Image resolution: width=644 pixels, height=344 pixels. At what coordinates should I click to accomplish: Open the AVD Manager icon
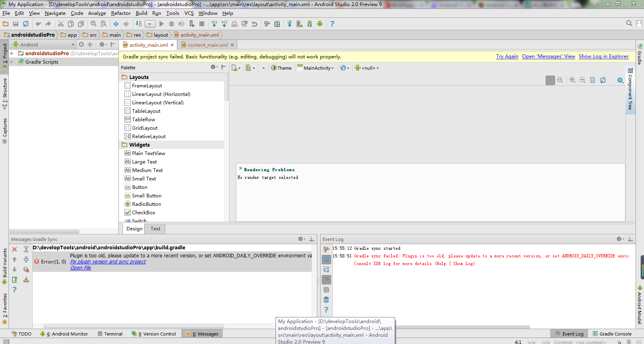[x=300, y=24]
